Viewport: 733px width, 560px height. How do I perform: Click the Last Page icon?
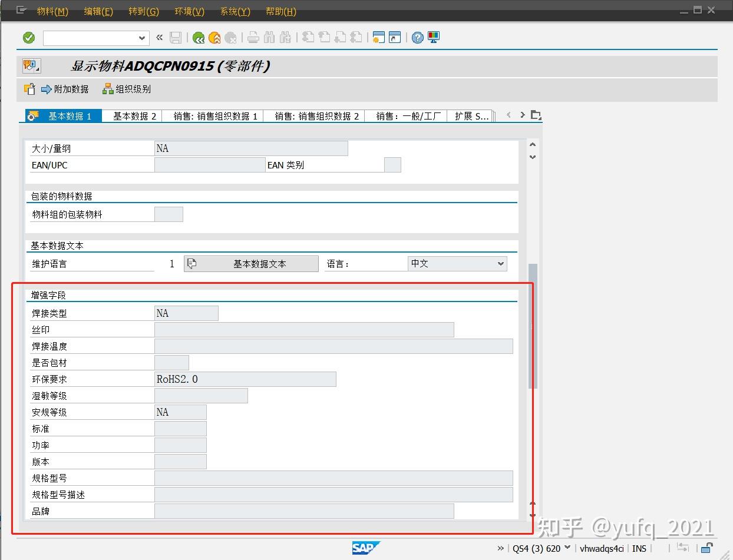(356, 38)
